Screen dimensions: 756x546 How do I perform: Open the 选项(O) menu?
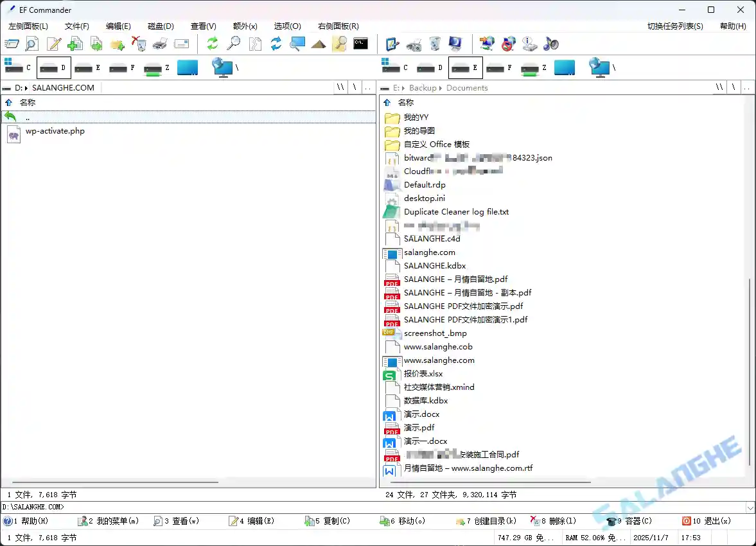click(x=286, y=26)
